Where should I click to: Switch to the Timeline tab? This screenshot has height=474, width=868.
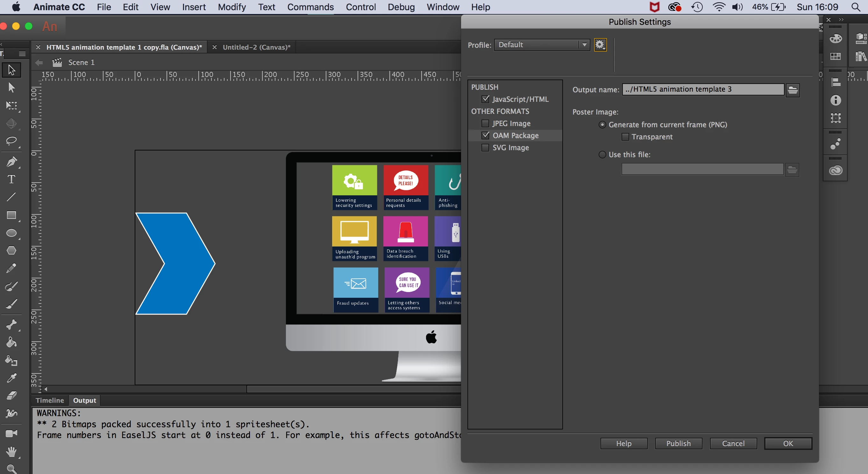coord(50,400)
